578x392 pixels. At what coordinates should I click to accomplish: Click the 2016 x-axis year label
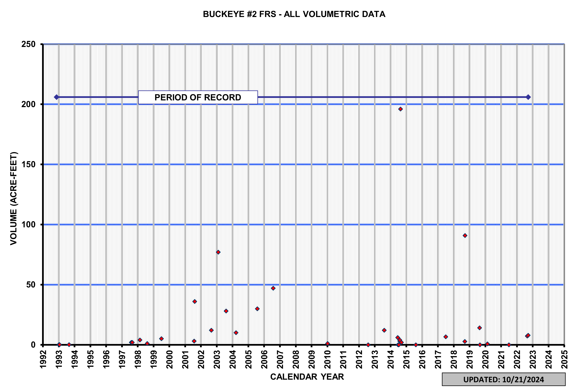422,359
